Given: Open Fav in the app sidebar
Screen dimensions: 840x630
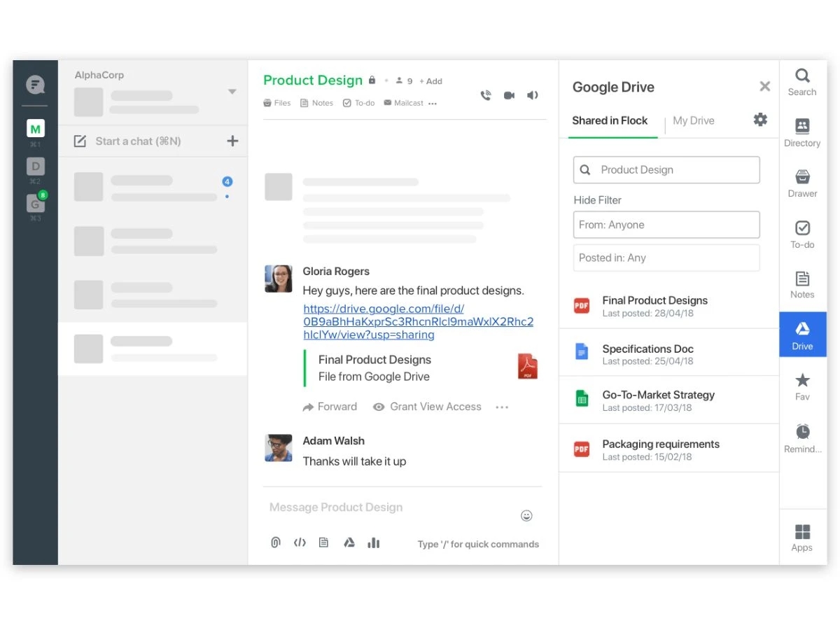Looking at the screenshot, I should [802, 386].
